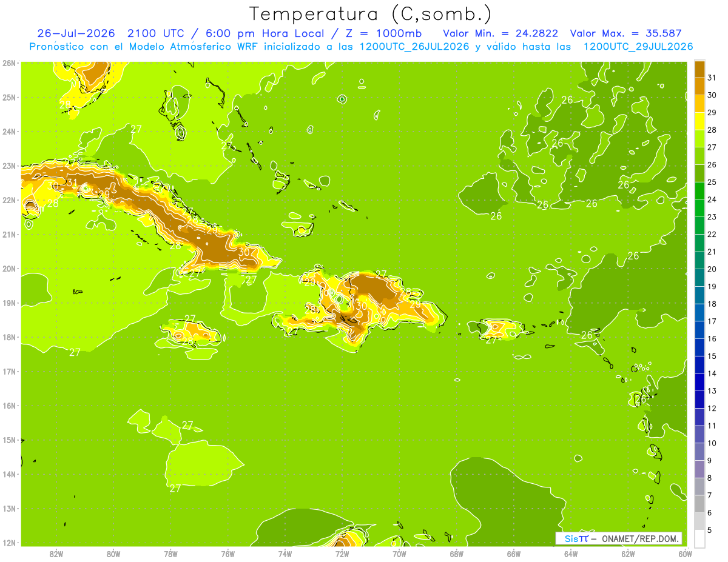Click the '74W' longitude axis label
The height and width of the screenshot is (562, 728).
[x=285, y=554]
